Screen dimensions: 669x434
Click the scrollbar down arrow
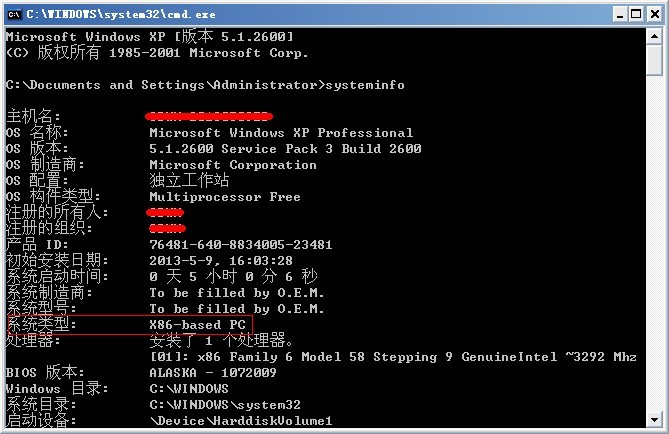point(654,419)
